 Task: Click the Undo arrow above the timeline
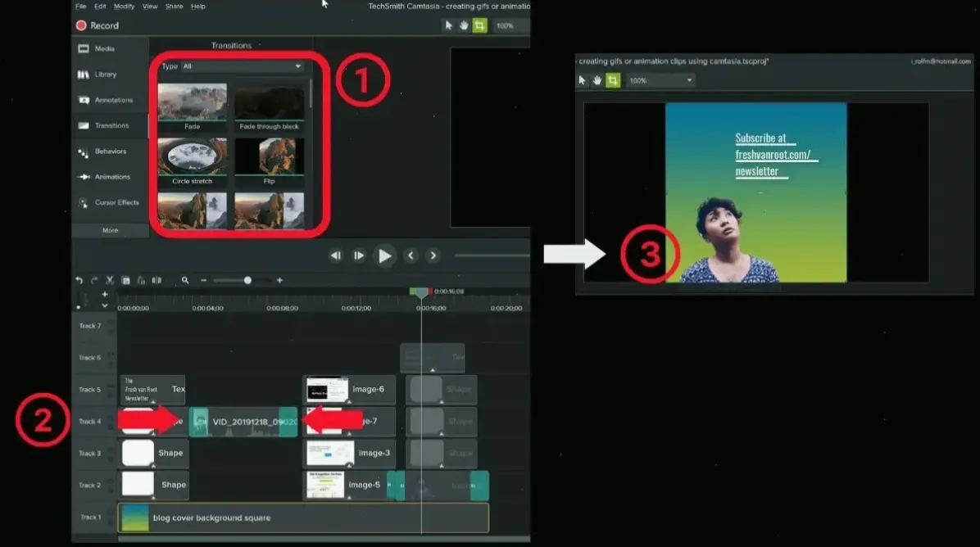pyautogui.click(x=79, y=280)
